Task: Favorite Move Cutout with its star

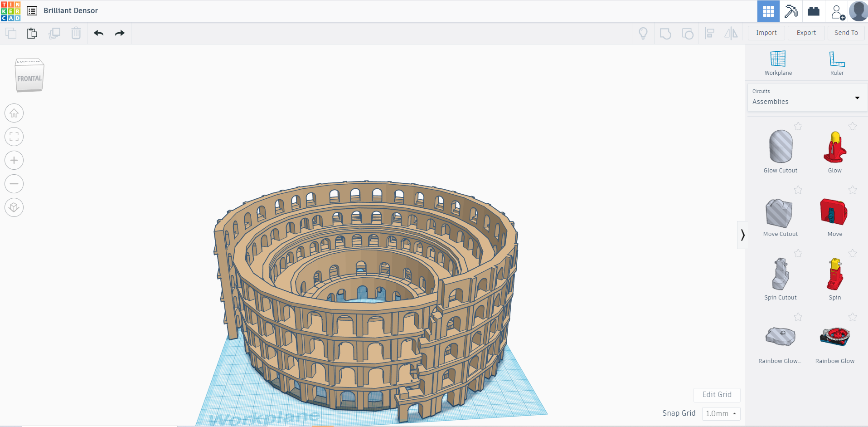Action: coord(798,190)
